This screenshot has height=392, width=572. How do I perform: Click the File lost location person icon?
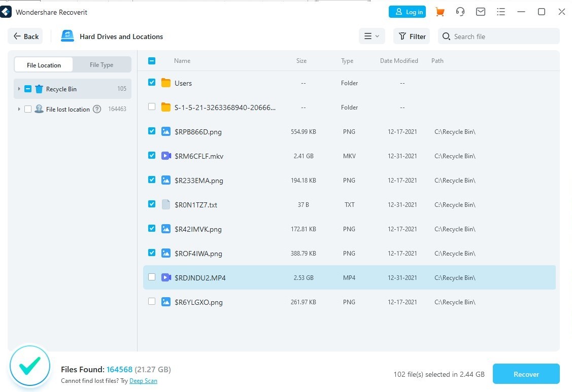click(x=39, y=109)
